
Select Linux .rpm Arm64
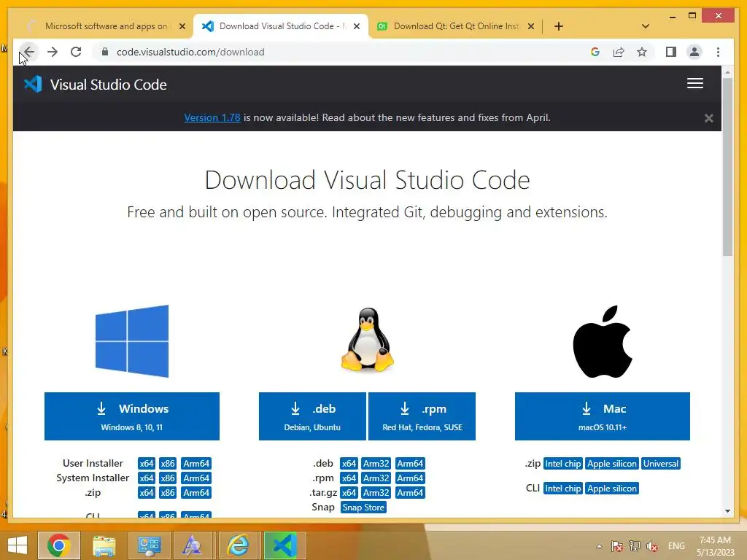point(410,478)
